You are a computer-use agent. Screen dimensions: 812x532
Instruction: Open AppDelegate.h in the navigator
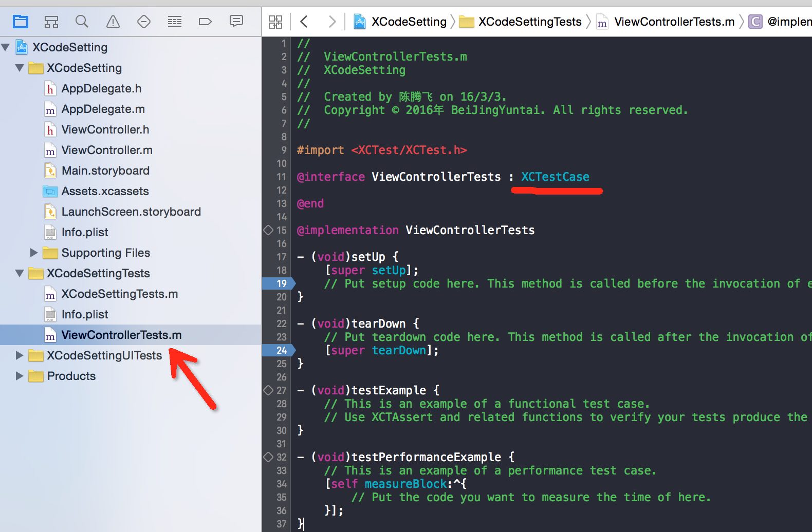point(101,88)
